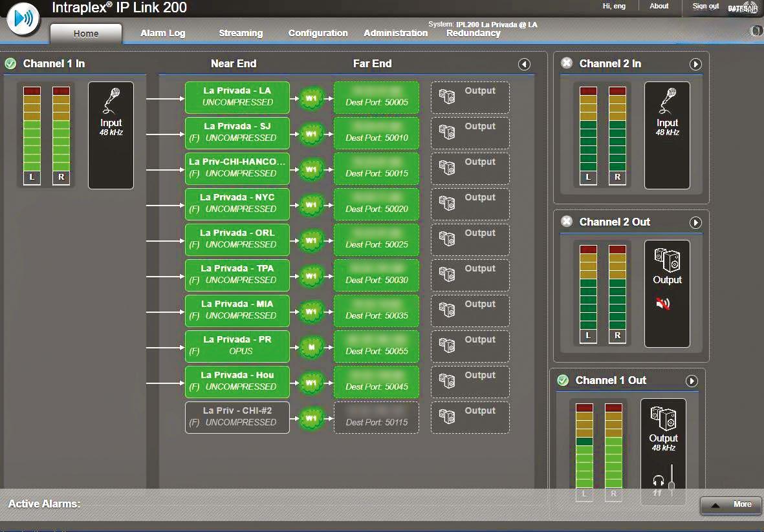
Task: Select the La Privada - NYC stream
Action: pos(237,204)
